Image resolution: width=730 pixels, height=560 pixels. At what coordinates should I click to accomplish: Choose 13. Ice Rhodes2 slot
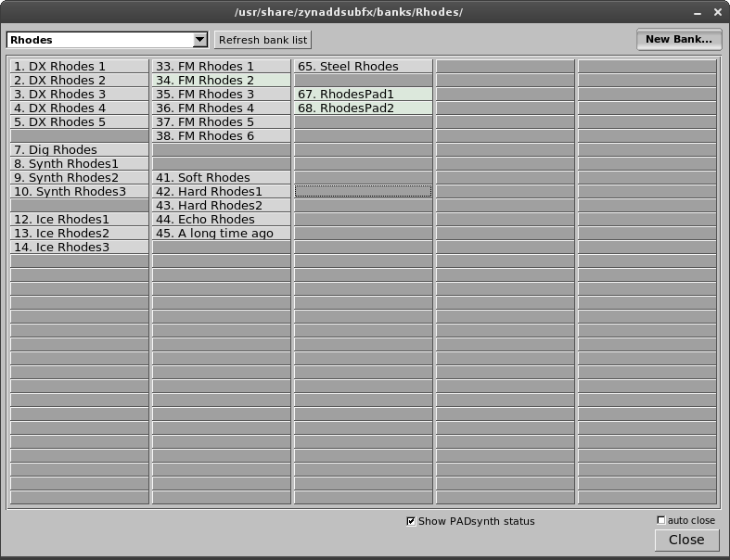(x=79, y=234)
